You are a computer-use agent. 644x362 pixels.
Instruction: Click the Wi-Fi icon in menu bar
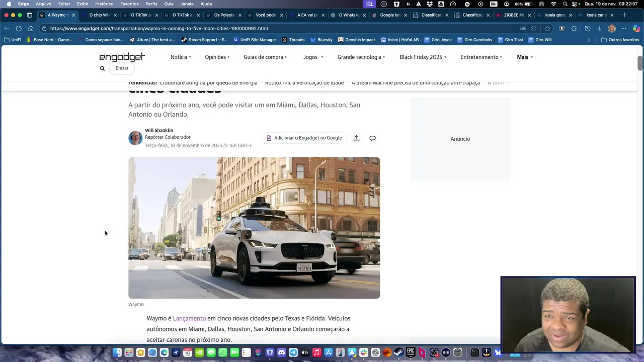coord(553,4)
